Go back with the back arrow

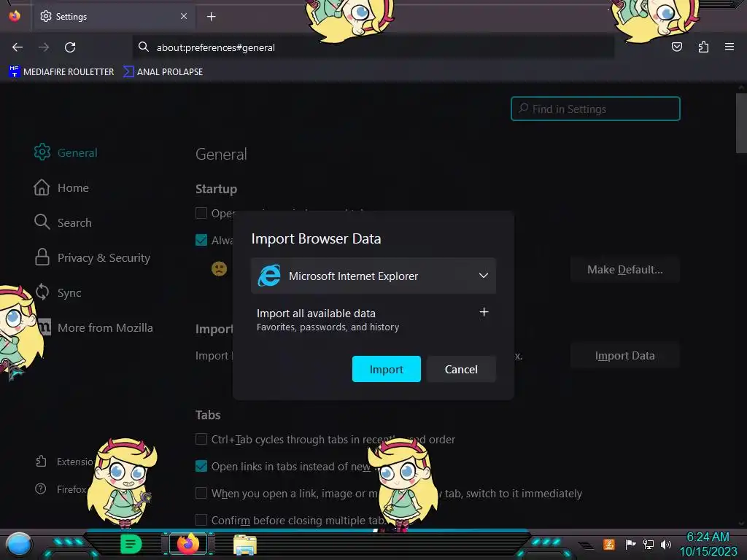pos(18,47)
